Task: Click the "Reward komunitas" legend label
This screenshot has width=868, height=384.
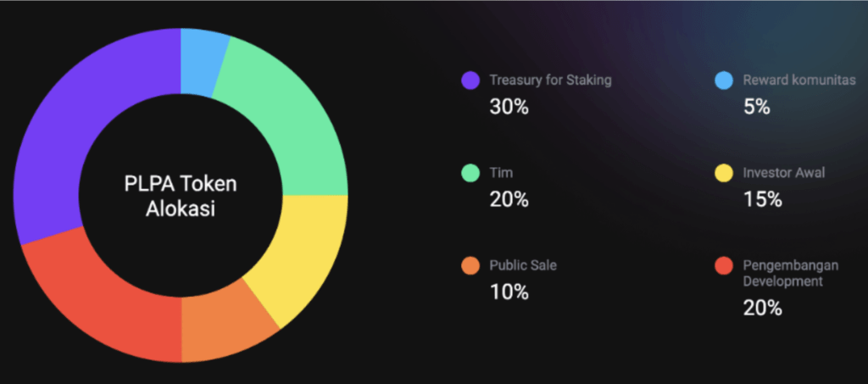Action: (x=799, y=81)
